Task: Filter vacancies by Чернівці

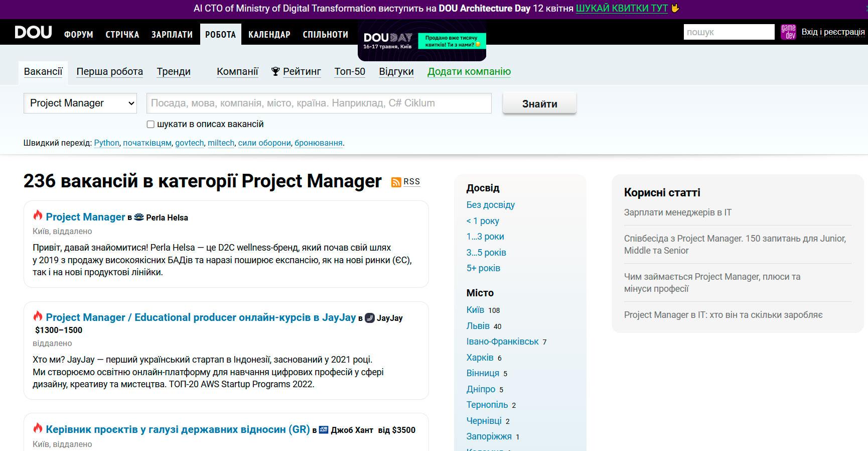Action: 484,421
